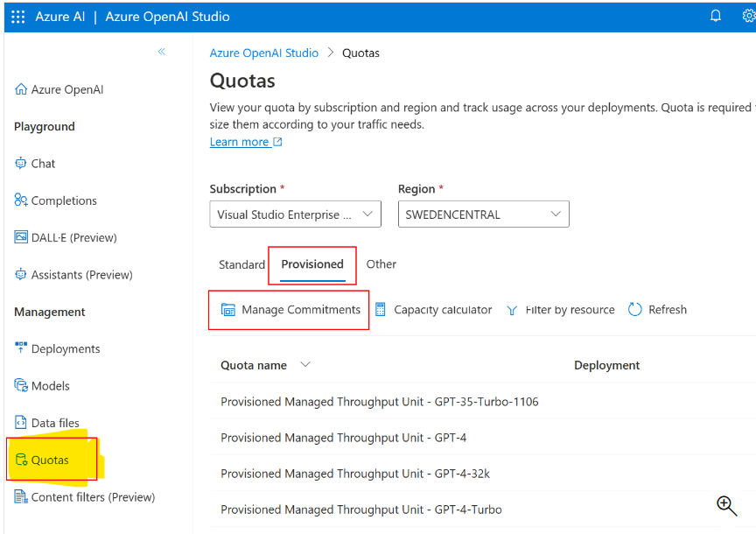The image size is (756, 534).
Task: Click the Capacity calculator button
Action: (x=433, y=310)
